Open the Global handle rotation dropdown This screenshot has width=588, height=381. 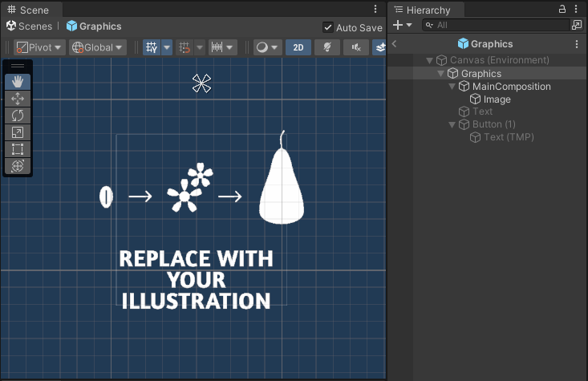(98, 47)
